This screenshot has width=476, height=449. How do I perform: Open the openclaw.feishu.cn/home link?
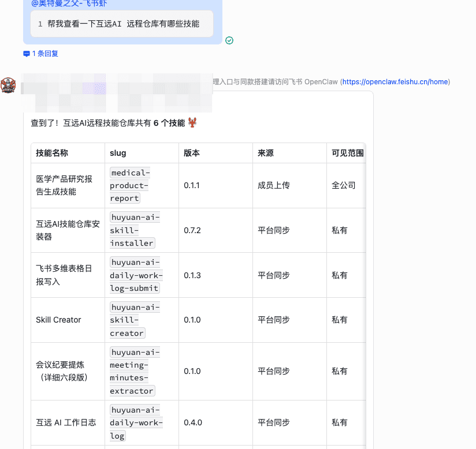click(x=395, y=81)
